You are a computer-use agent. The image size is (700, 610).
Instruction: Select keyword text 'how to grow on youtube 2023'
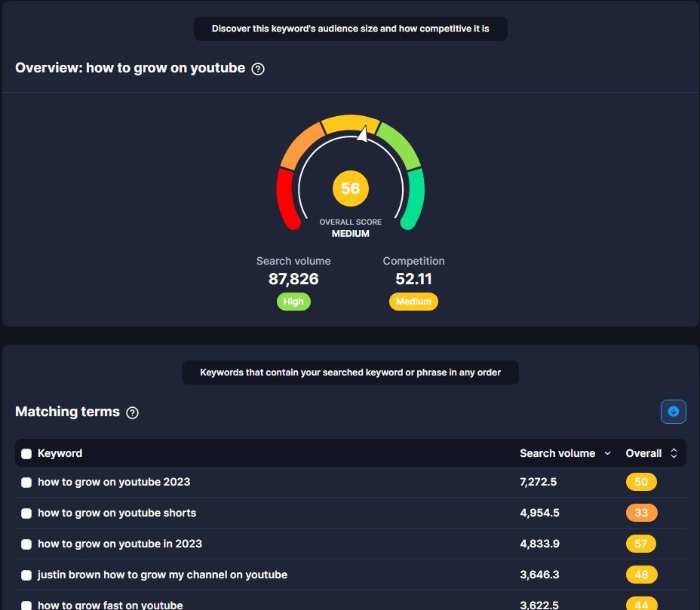pyautogui.click(x=114, y=482)
